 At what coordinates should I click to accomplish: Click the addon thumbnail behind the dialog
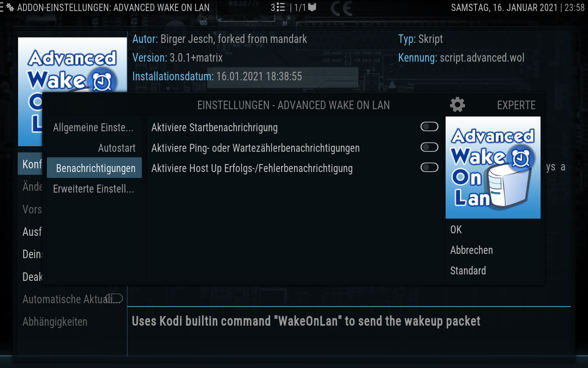(x=72, y=64)
